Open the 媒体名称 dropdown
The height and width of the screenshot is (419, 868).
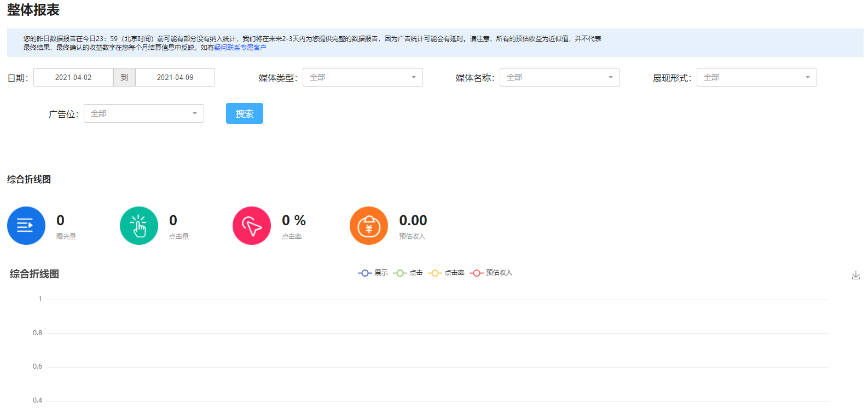[x=559, y=77]
